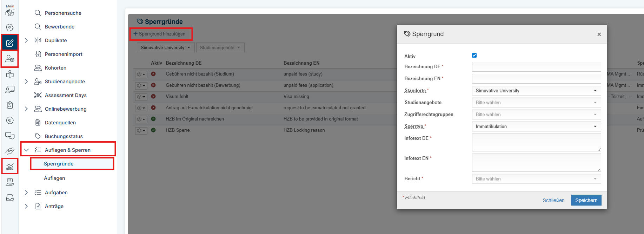Expand the Studienangebote tree item
The height and width of the screenshot is (234, 644).
tap(26, 82)
